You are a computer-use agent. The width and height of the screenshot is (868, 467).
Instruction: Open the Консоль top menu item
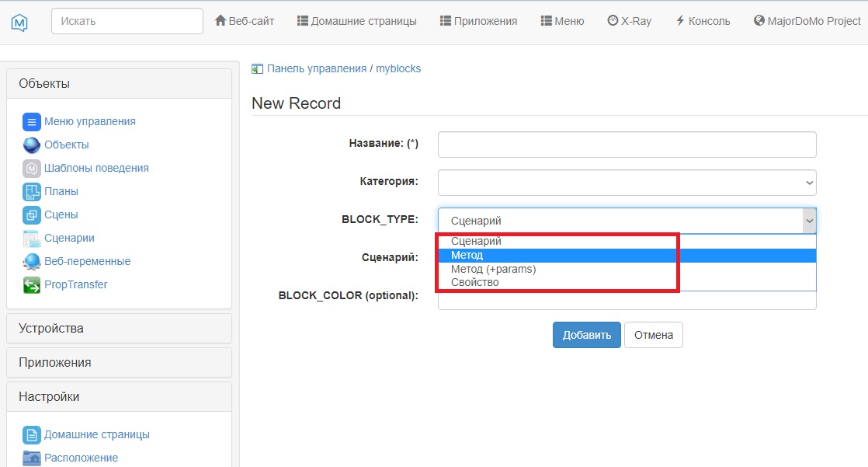[x=703, y=21]
